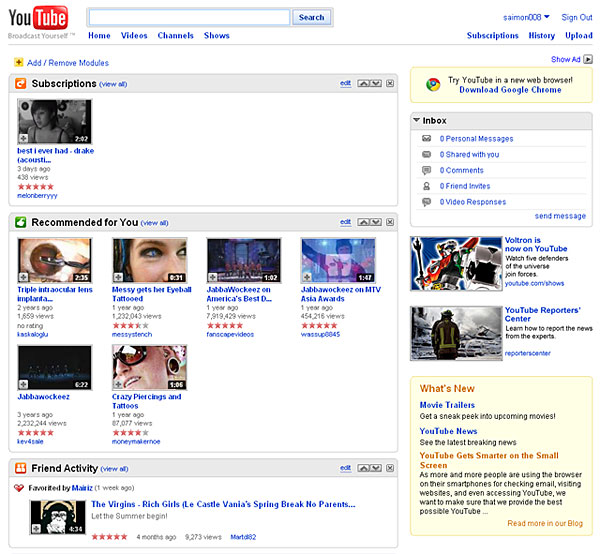This screenshot has width=600, height=554.
Task: Open The Virgins monkey thumbnail
Action: (x=58, y=517)
